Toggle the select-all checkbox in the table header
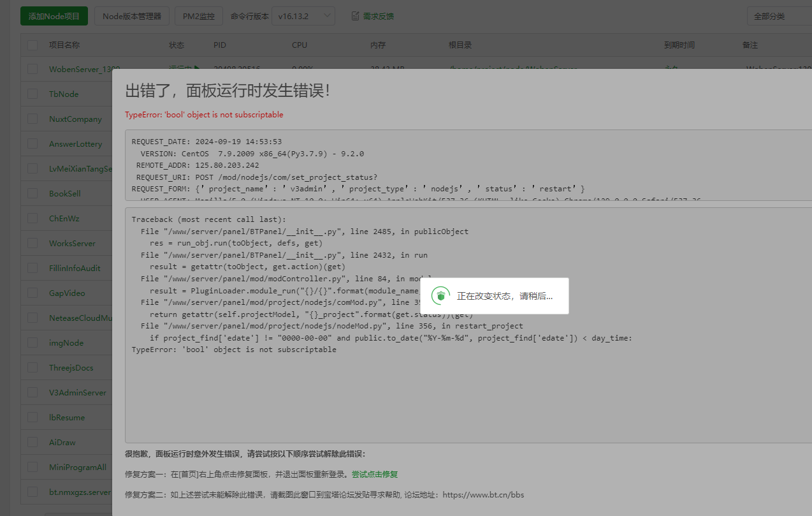This screenshot has height=516, width=812. [33, 45]
